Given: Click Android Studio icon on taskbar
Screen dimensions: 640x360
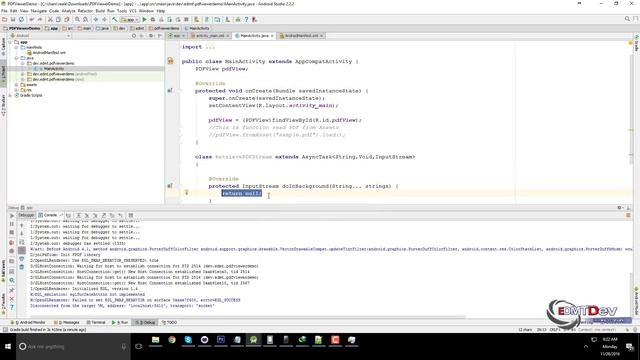Looking at the screenshot, I should coord(253,340).
